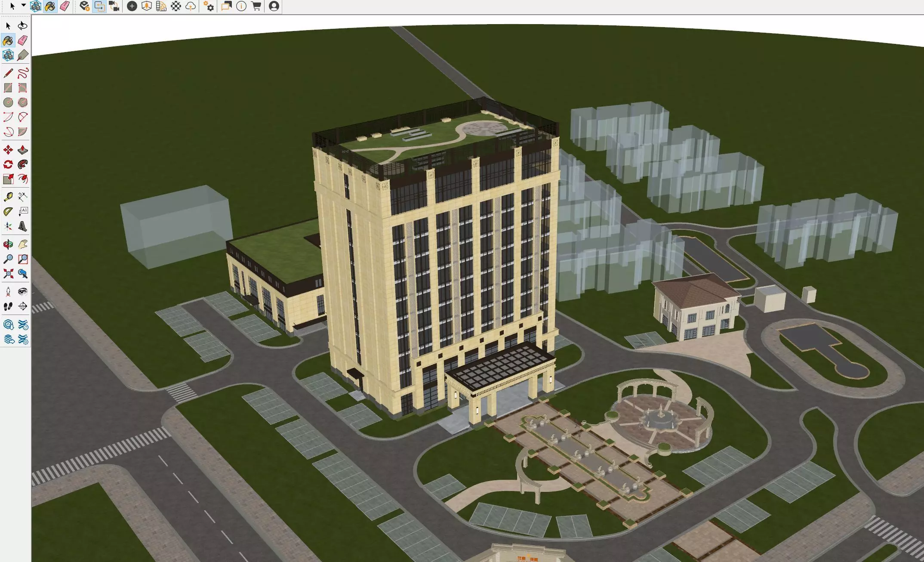Select the Circle tool
924x562 pixels.
click(8, 102)
